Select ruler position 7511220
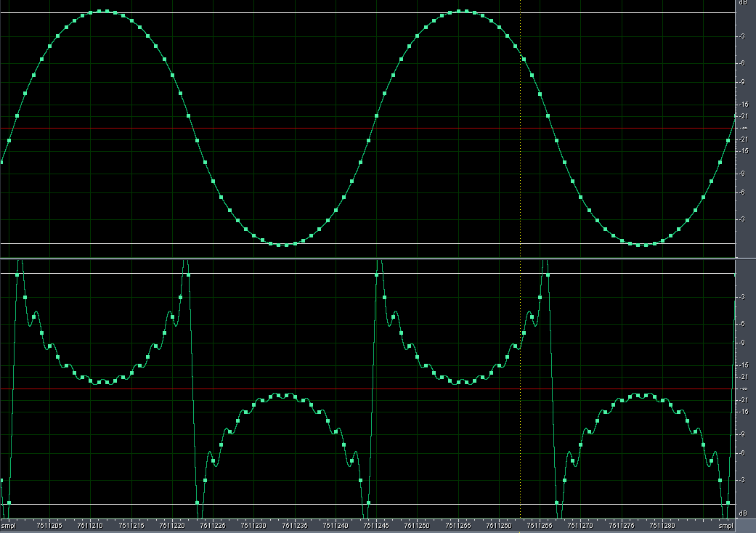 click(x=172, y=526)
